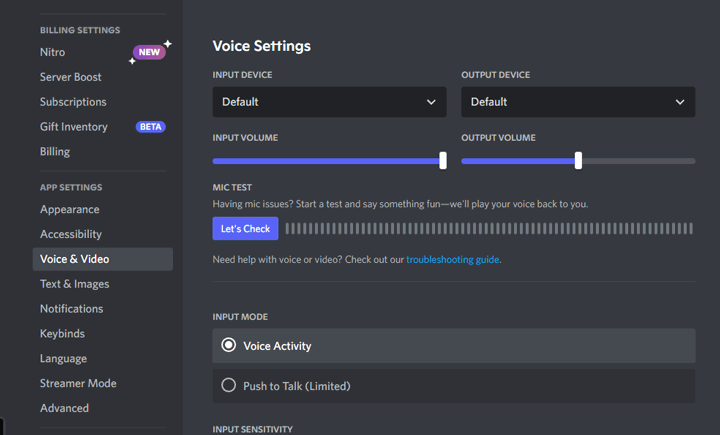Switch to Streamer Mode settings
Viewport: 720px width, 435px height.
pyautogui.click(x=78, y=383)
